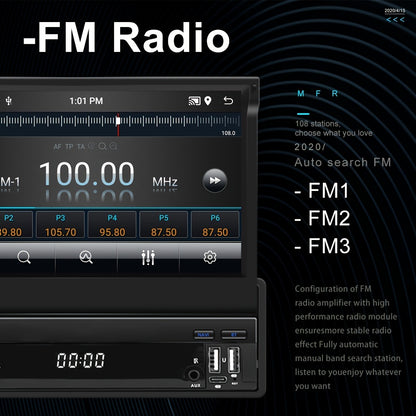416x416 pixels.
Task: Tap the USB icon in status bar
Action: 9,101
